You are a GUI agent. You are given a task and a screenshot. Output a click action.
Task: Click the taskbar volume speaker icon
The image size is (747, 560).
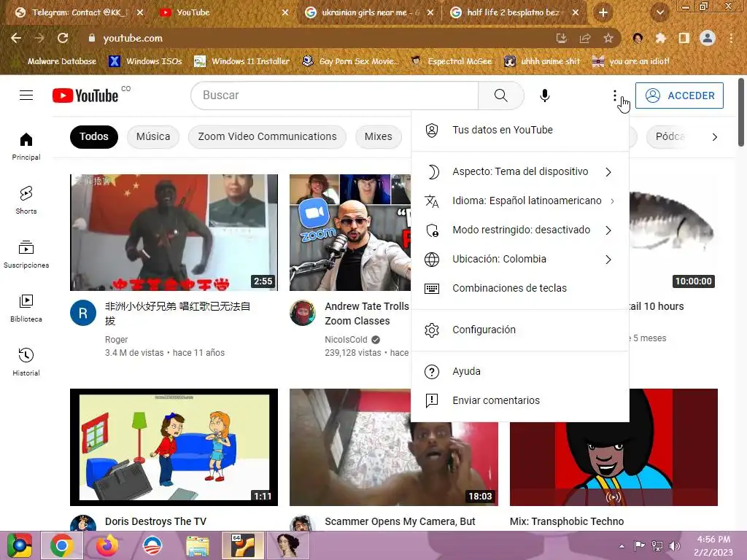(x=674, y=546)
